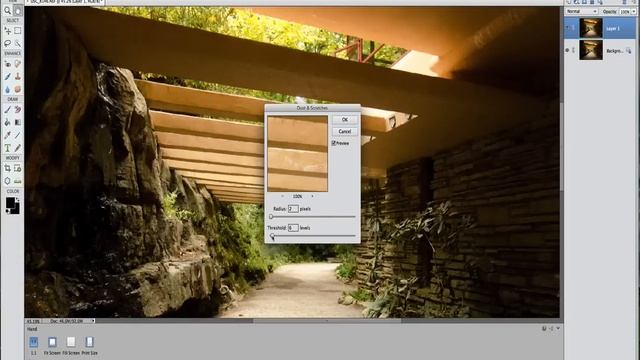
Task: Select the Type tool
Action: click(x=7, y=147)
